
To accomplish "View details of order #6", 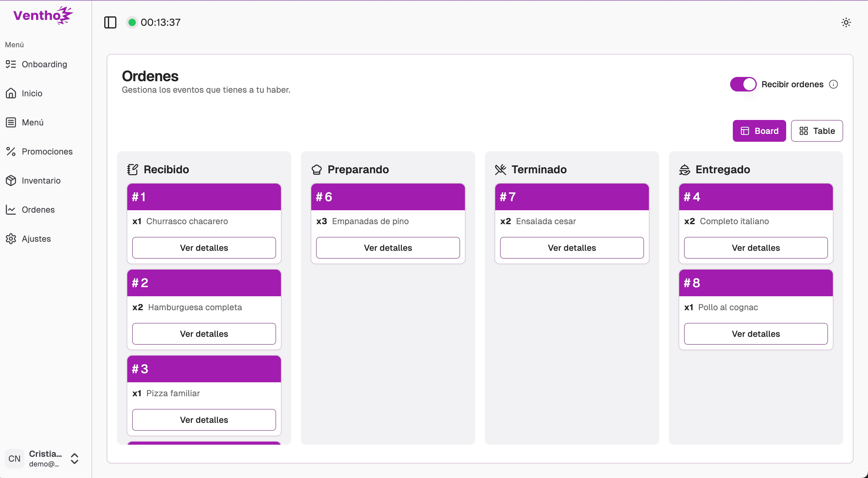I will click(388, 248).
